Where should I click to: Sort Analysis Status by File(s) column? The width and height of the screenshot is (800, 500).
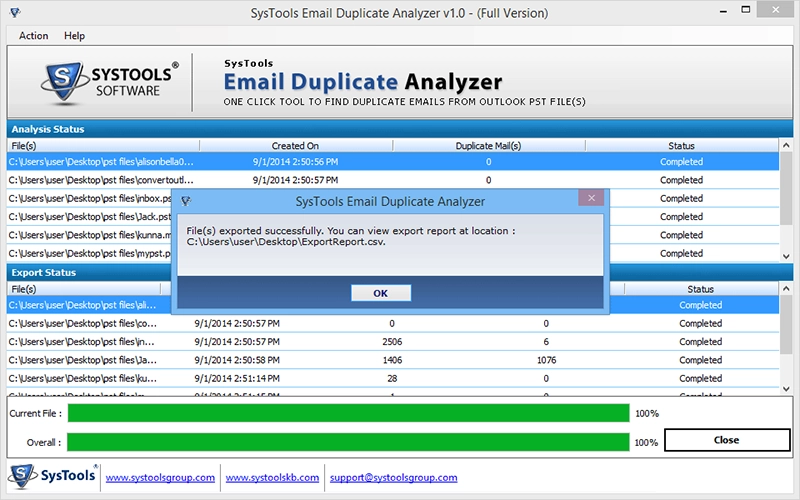tap(103, 146)
